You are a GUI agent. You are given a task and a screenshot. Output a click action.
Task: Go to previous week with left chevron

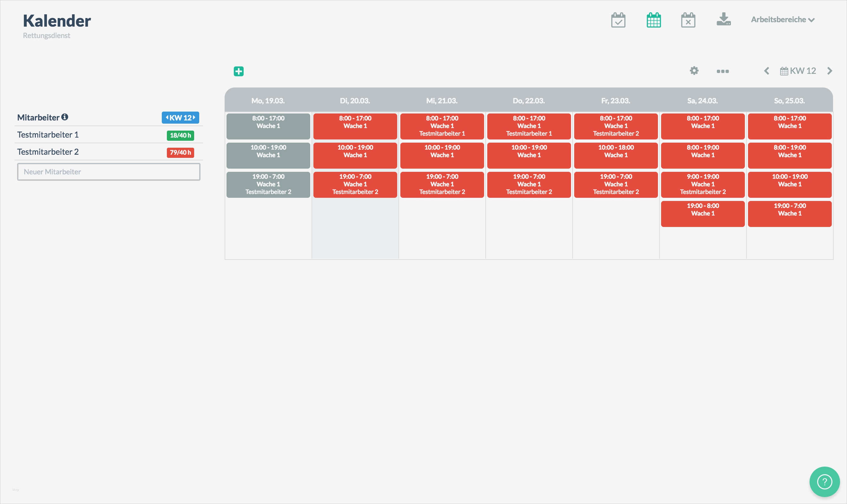click(766, 71)
